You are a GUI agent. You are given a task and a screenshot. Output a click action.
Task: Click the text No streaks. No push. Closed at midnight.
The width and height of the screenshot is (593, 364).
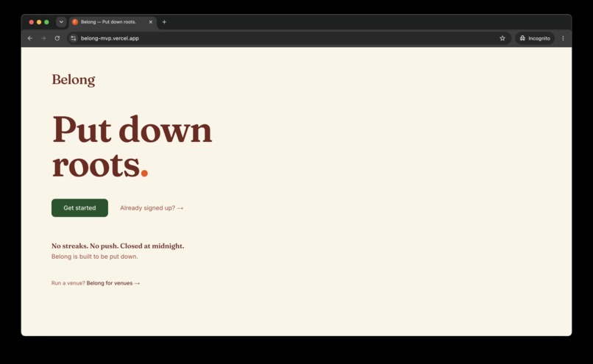[118, 246]
